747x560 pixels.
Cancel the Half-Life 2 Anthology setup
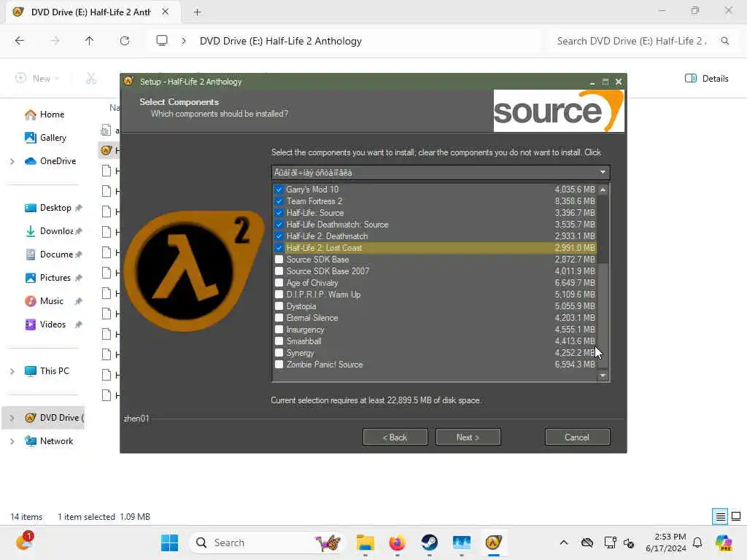[577, 437]
